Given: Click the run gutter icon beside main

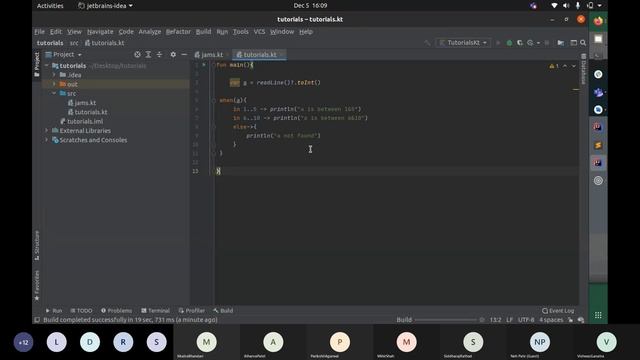Looking at the screenshot, I should click(x=204, y=65).
